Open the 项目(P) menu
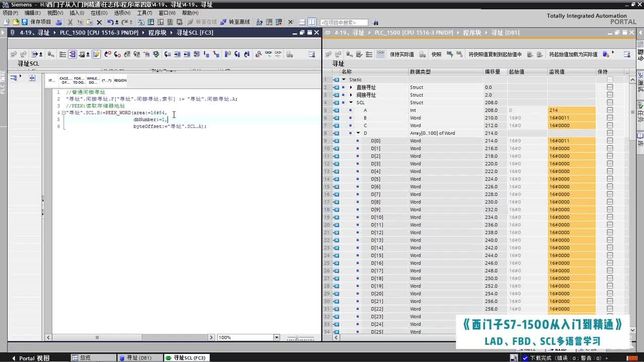This screenshot has width=644, height=362. pos(11,13)
